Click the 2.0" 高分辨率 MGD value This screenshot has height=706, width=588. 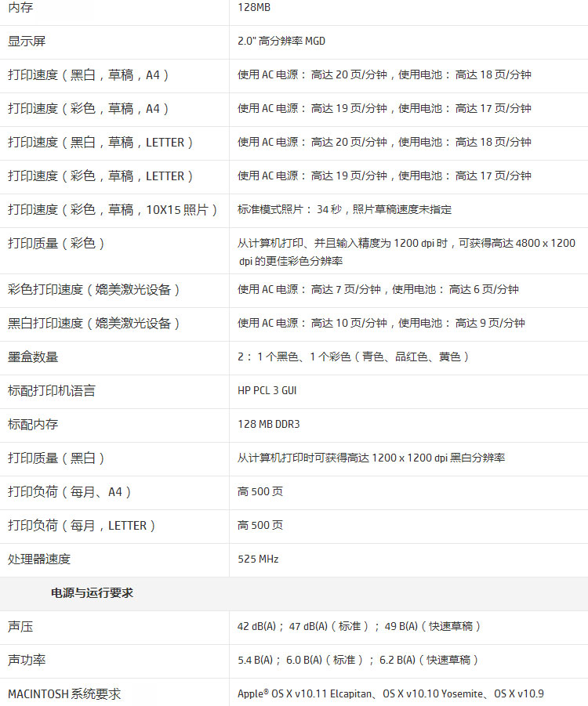coord(281,42)
